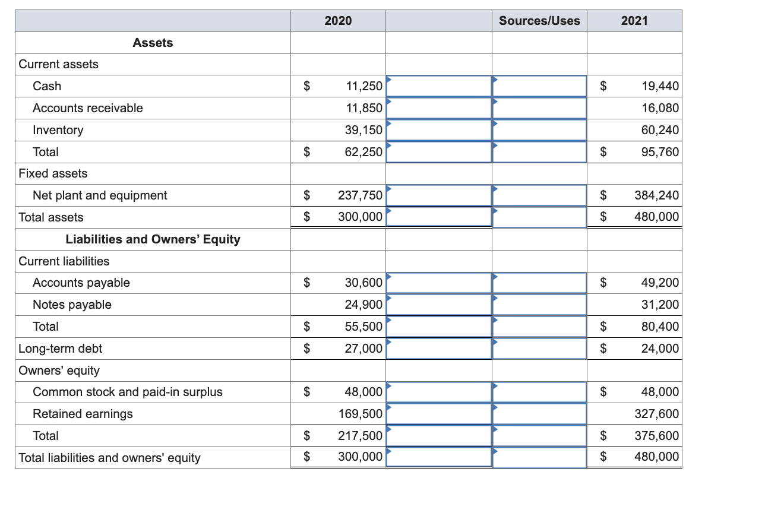765x532 pixels.
Task: Select Accounts payable change amount input cell
Action: pyautogui.click(x=439, y=283)
